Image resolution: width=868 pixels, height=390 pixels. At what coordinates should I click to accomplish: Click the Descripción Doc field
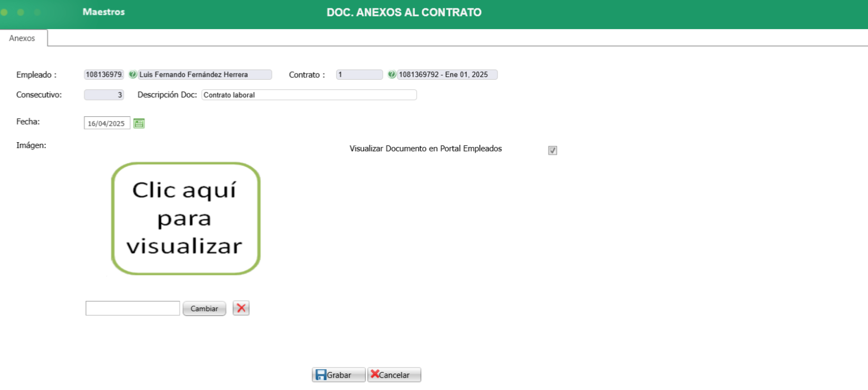[x=309, y=95]
